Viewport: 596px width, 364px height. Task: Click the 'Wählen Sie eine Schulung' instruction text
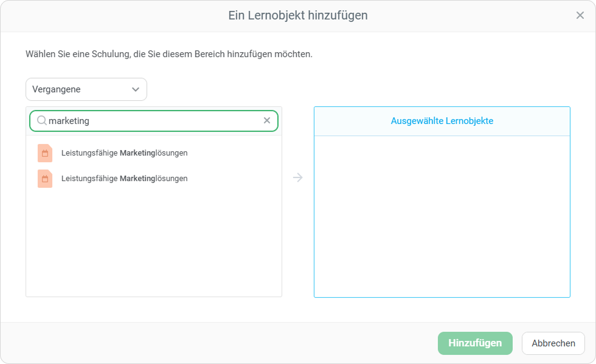[168, 54]
